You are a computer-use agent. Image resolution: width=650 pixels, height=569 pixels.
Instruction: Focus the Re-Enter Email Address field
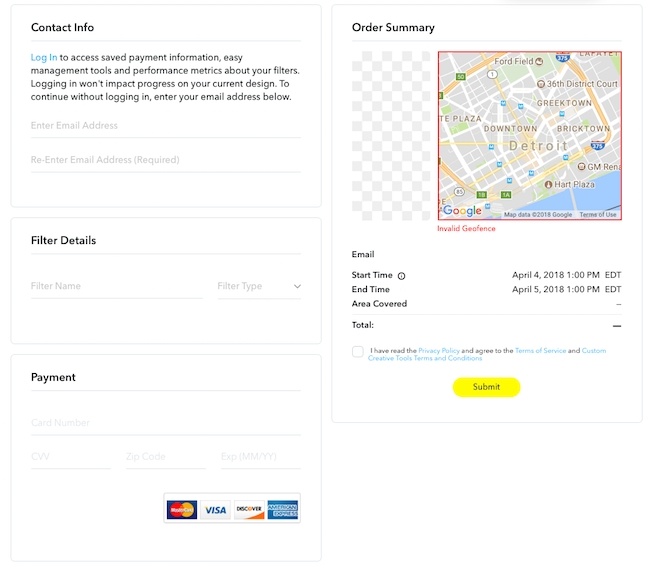(166, 160)
